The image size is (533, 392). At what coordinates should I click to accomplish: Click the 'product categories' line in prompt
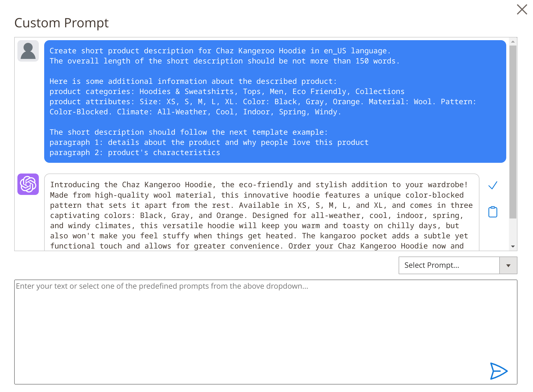(227, 91)
